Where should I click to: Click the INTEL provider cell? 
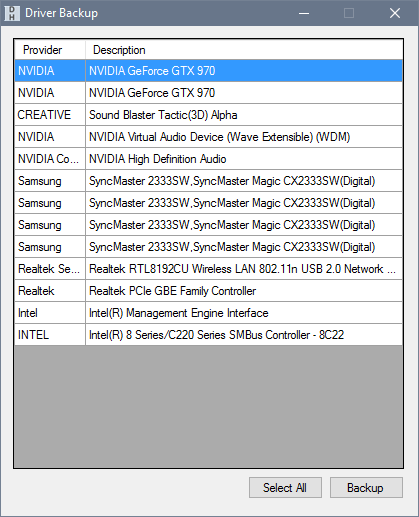[x=50, y=335]
